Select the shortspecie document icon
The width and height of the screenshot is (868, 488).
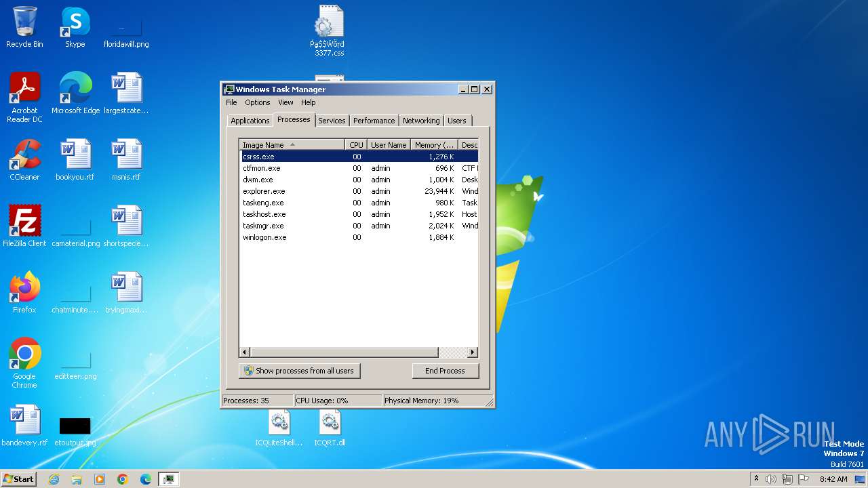126,226
